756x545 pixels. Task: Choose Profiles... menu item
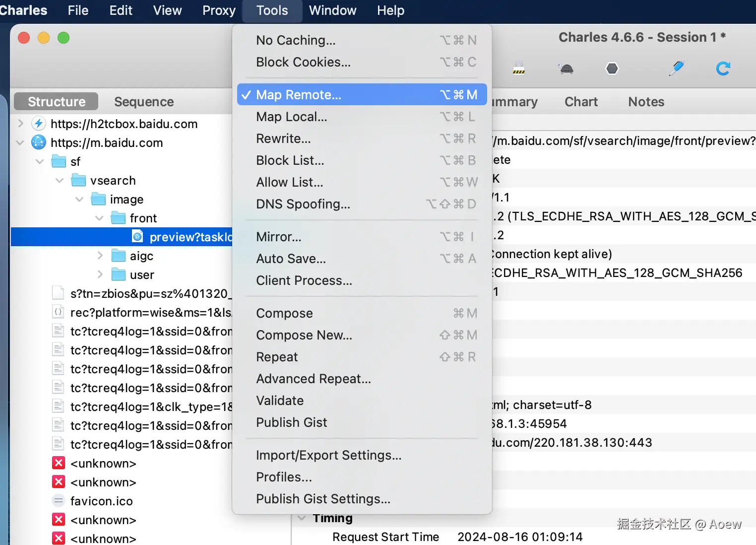tap(362, 477)
